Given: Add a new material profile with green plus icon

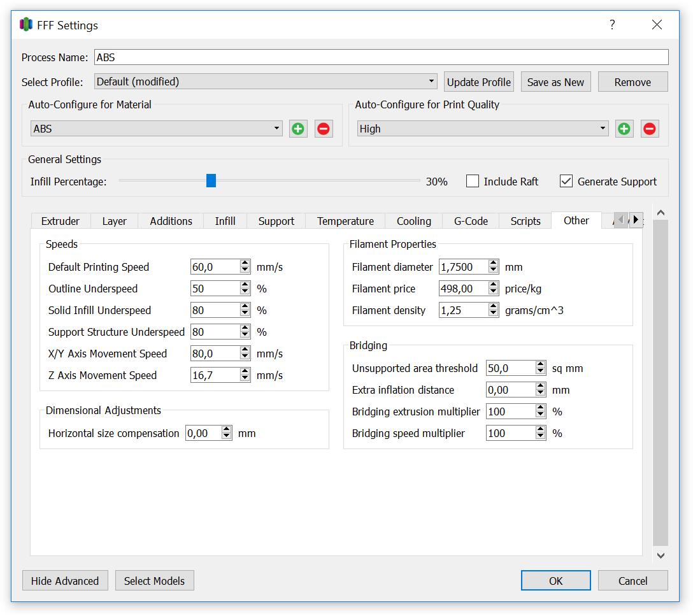Looking at the screenshot, I should (x=298, y=129).
